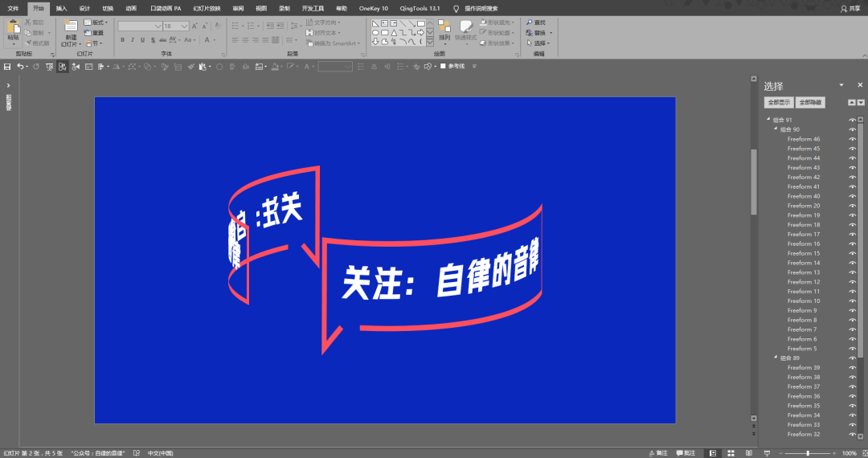Click the Bold formatting icon
Viewport: 868px width, 458px height.
(x=123, y=39)
